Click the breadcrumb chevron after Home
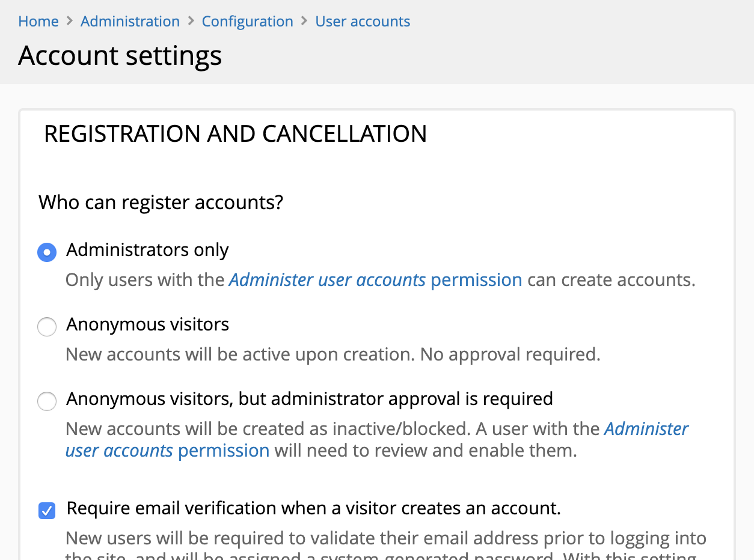This screenshot has height=560, width=754. pos(69,21)
